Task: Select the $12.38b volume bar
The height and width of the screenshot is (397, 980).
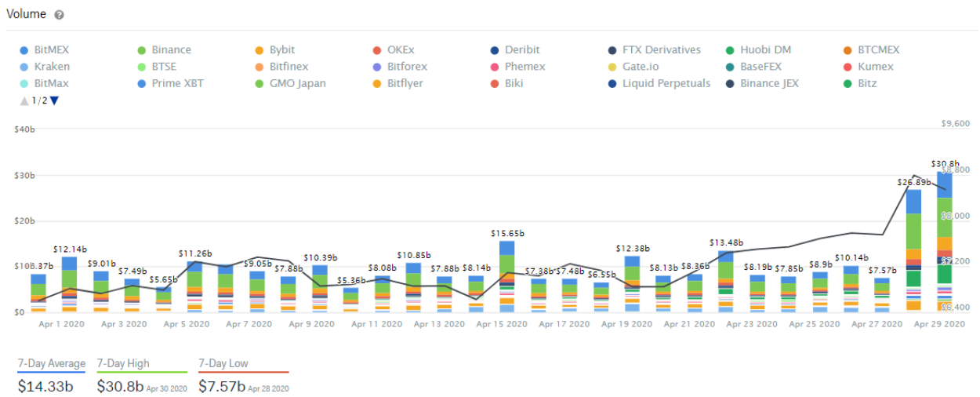Action: [632, 284]
